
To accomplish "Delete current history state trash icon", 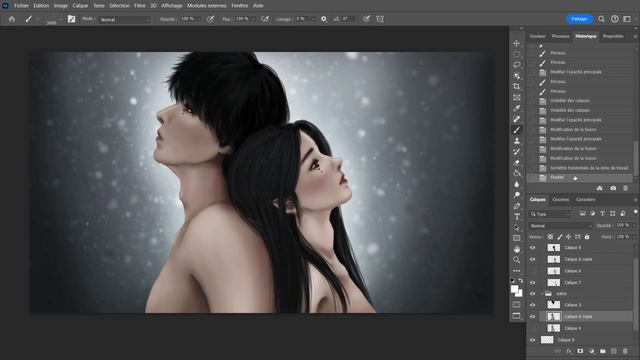I will point(625,188).
